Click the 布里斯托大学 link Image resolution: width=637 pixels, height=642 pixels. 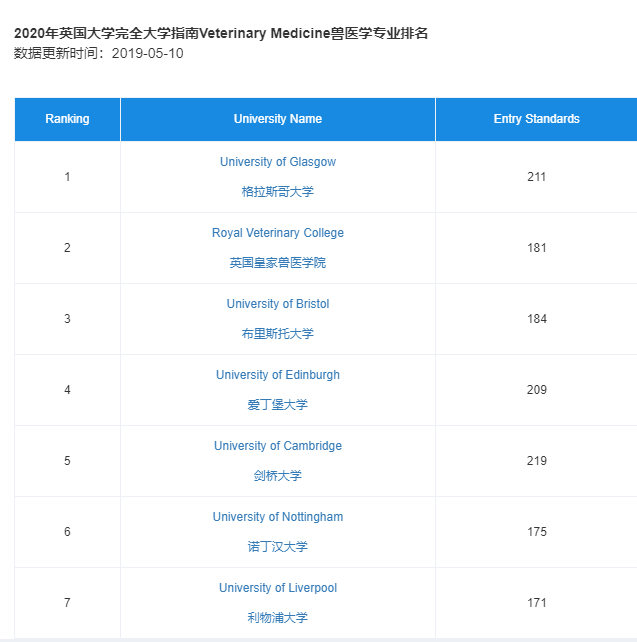277,334
